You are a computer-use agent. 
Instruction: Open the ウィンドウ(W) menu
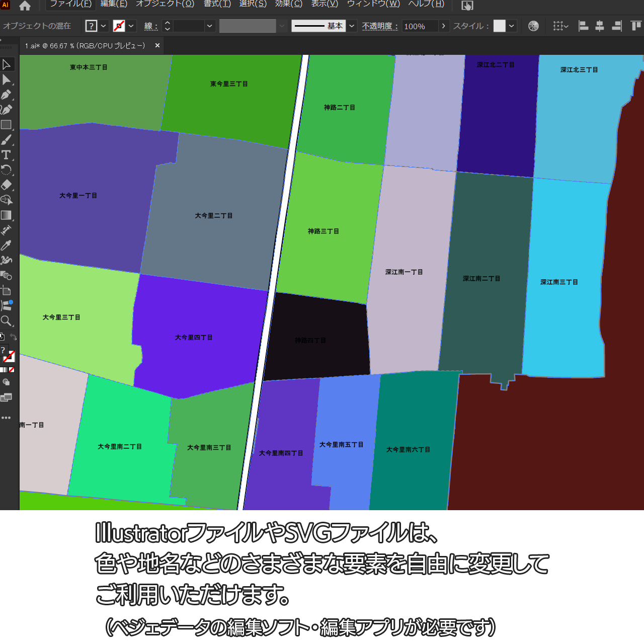(x=373, y=4)
